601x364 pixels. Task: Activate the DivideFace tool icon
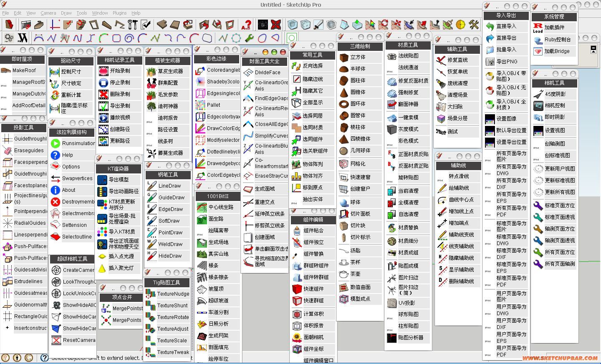point(248,73)
